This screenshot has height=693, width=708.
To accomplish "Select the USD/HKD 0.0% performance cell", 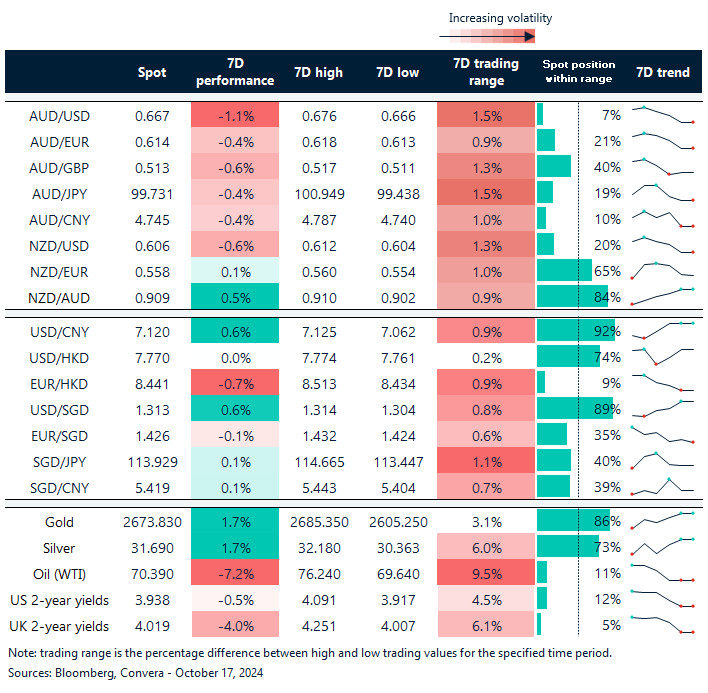I will click(235, 358).
